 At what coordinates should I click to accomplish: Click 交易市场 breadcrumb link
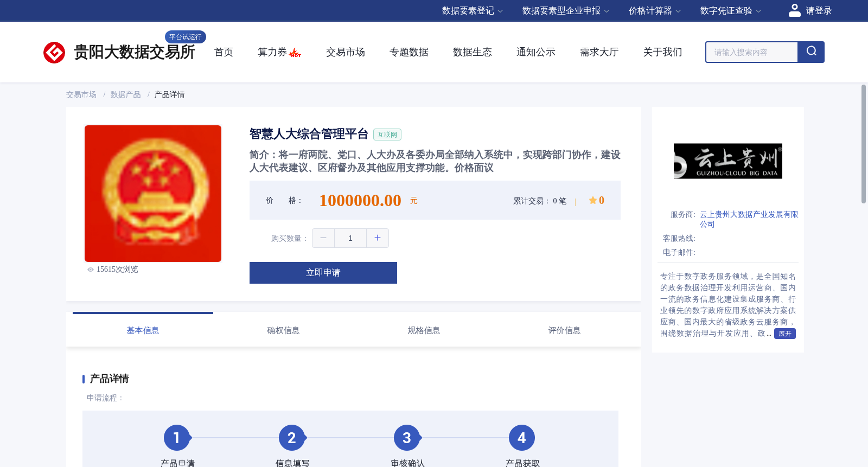(81, 95)
